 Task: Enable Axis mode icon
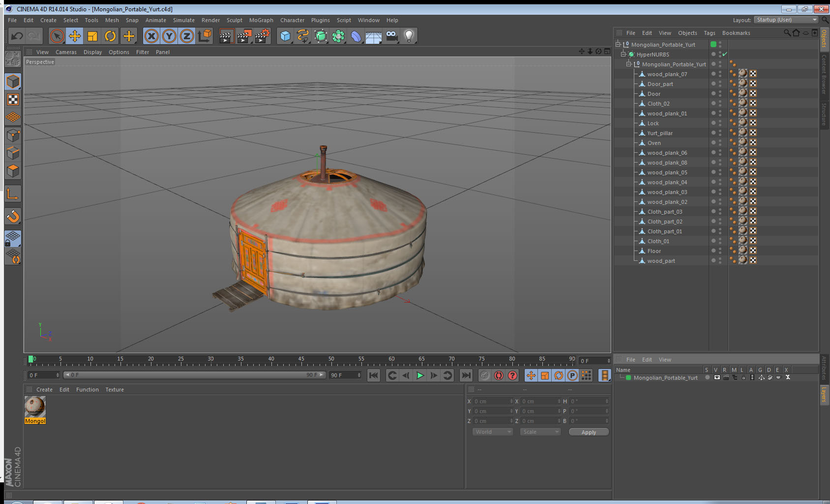click(x=13, y=194)
